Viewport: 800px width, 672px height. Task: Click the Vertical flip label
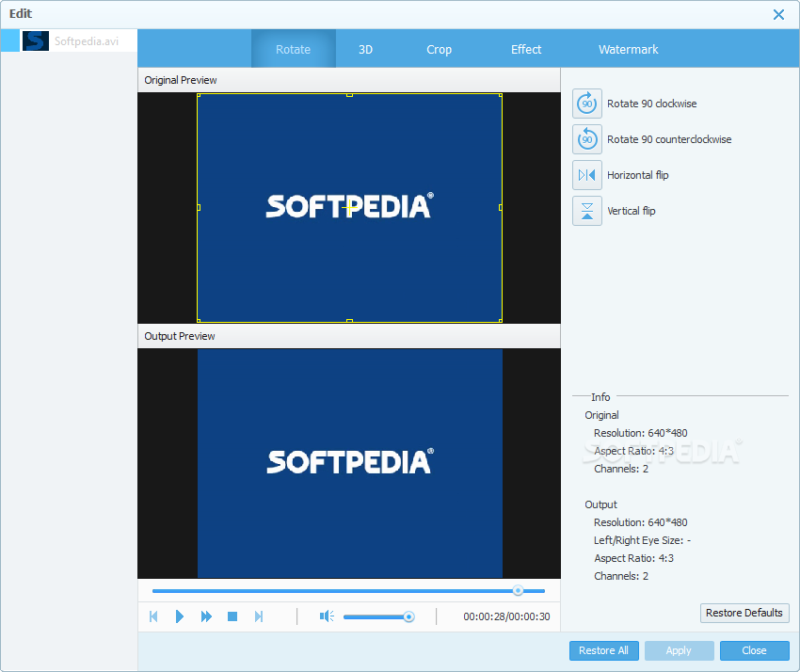(632, 211)
